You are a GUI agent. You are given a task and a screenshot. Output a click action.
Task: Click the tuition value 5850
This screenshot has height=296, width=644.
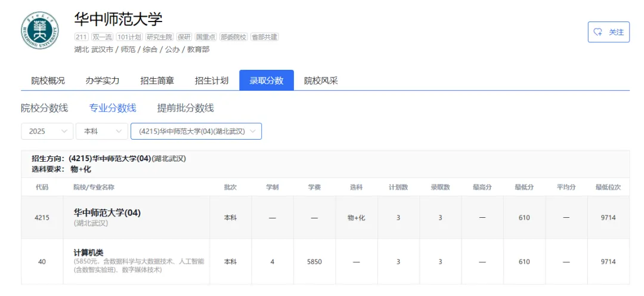(x=315, y=261)
